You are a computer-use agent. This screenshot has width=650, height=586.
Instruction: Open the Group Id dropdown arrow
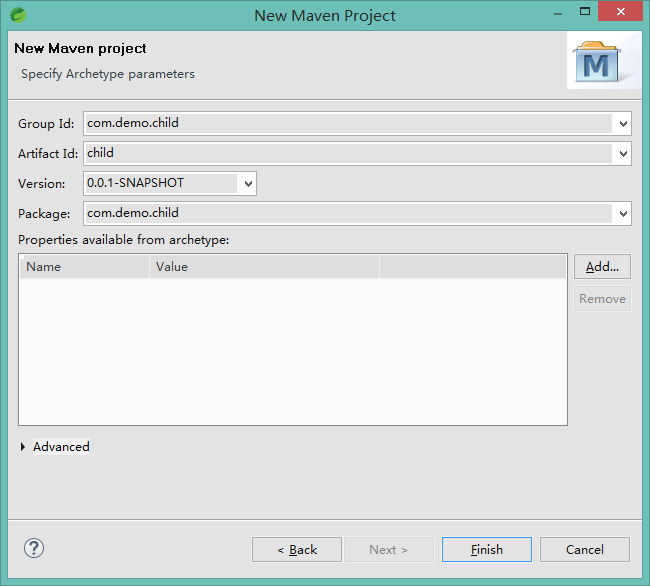coord(623,123)
